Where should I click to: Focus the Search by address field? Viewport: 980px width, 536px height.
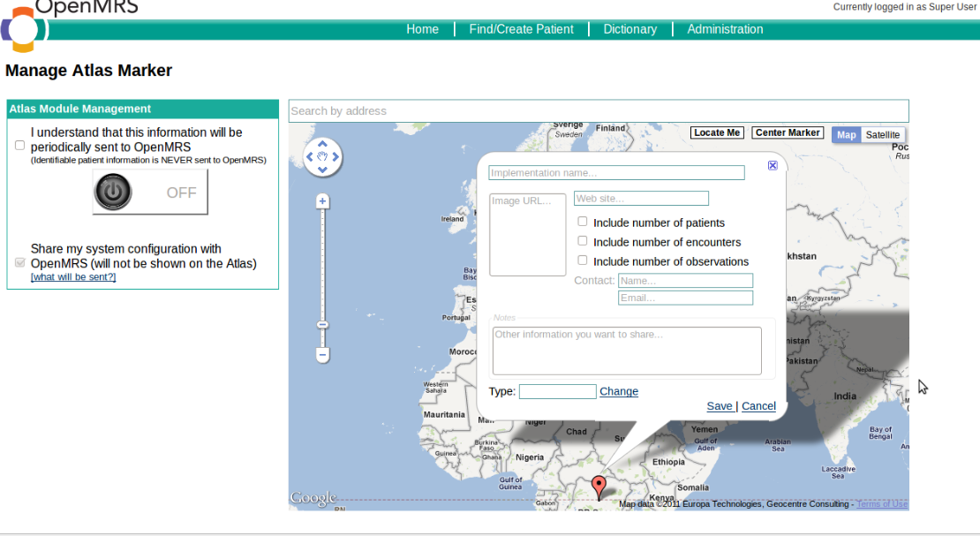[x=599, y=110]
